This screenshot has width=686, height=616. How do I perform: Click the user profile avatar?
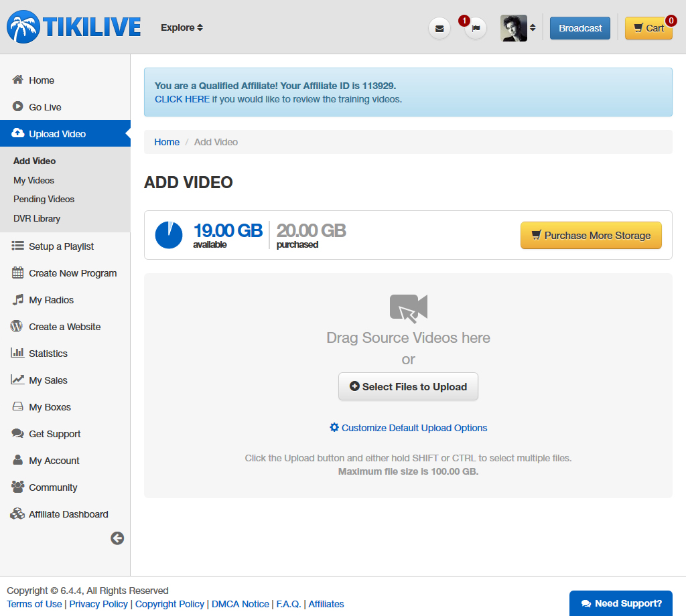pyautogui.click(x=513, y=28)
